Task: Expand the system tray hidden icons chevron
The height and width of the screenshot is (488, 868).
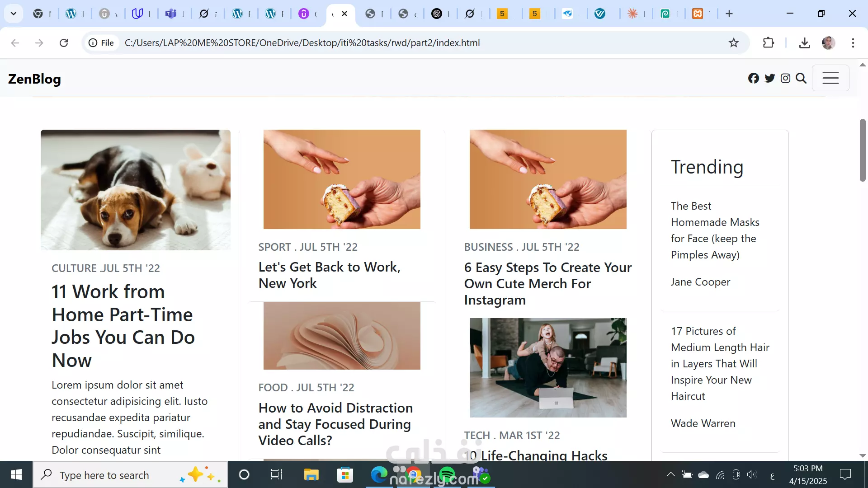Action: coord(671,474)
